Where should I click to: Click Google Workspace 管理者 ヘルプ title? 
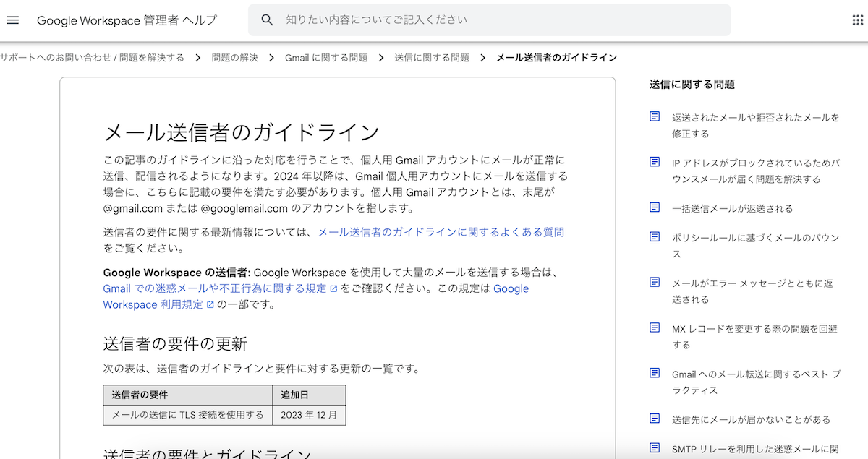(127, 20)
